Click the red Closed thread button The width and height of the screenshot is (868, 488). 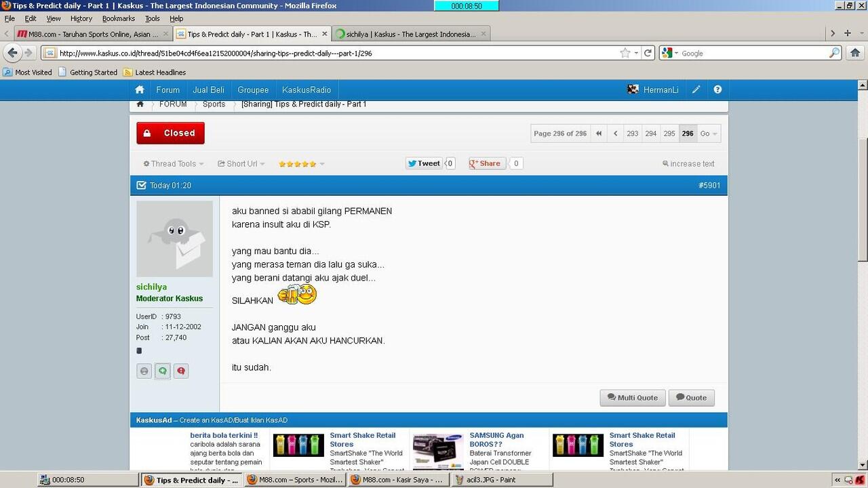point(170,134)
